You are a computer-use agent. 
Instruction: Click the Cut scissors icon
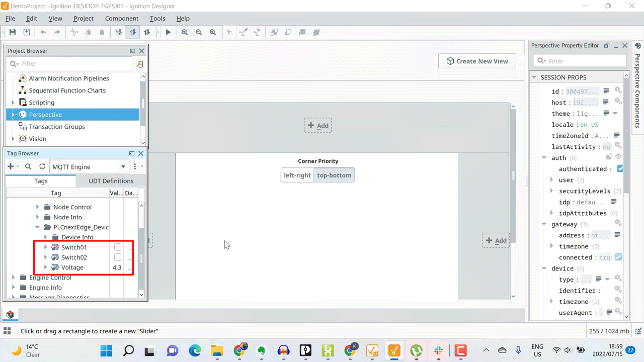[74, 32]
